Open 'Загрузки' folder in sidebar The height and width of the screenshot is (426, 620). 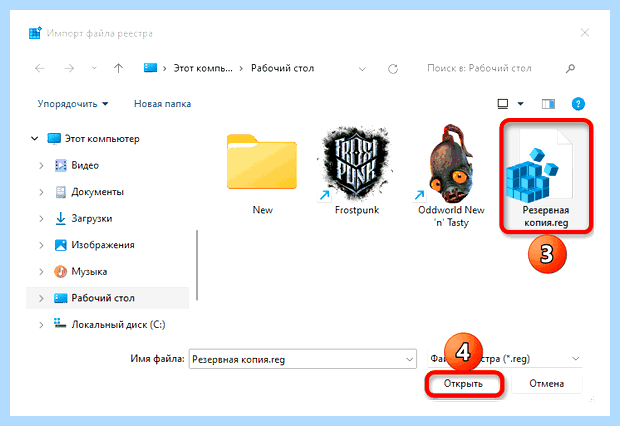[83, 218]
